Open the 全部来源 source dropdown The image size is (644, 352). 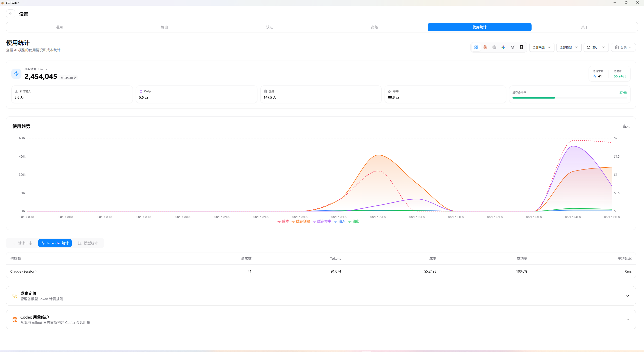[542, 47]
